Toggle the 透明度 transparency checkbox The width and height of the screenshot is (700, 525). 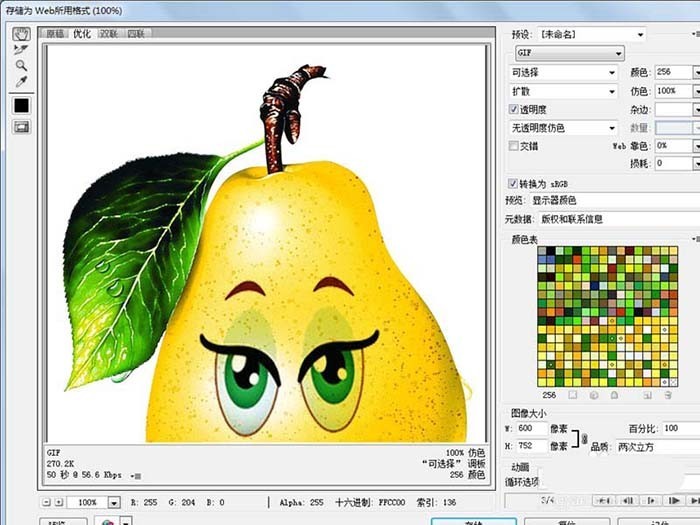coord(513,109)
